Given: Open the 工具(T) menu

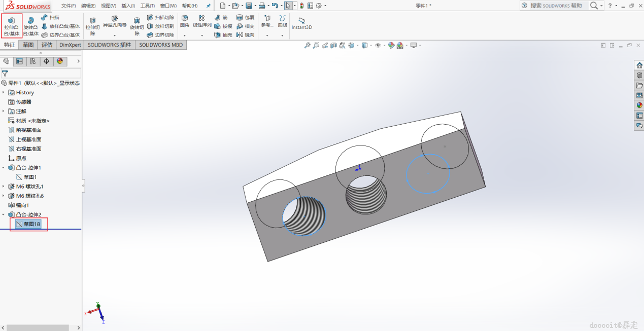Looking at the screenshot, I should (147, 6).
